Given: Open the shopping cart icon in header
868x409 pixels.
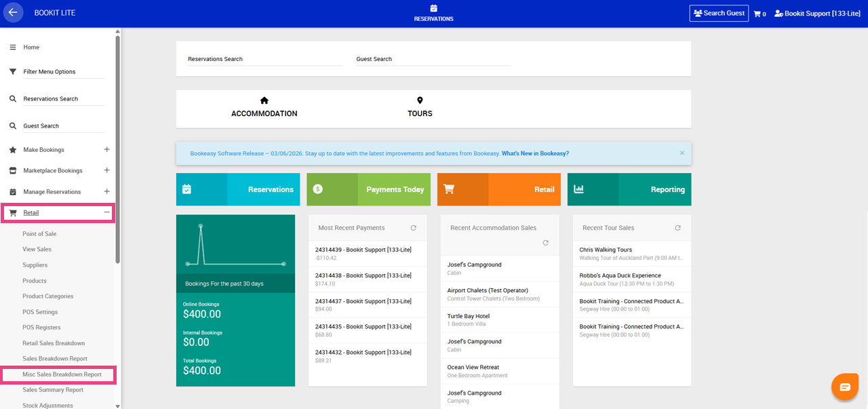Looking at the screenshot, I should [x=757, y=14].
